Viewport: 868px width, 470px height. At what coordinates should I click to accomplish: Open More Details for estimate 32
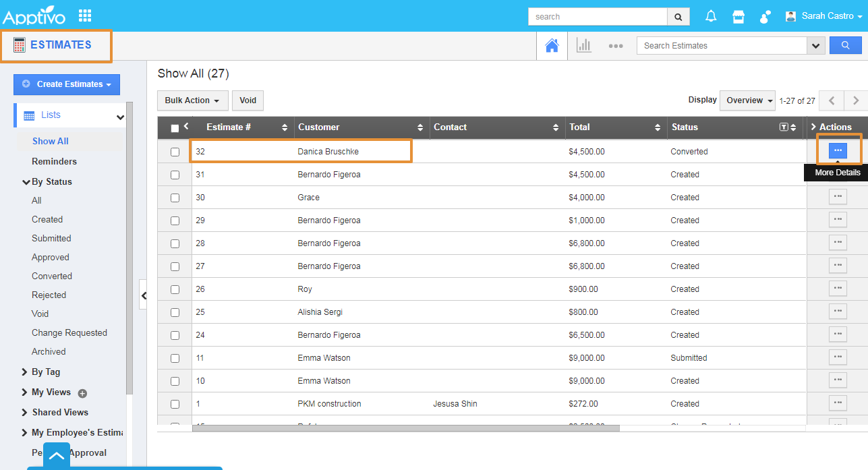click(x=838, y=151)
